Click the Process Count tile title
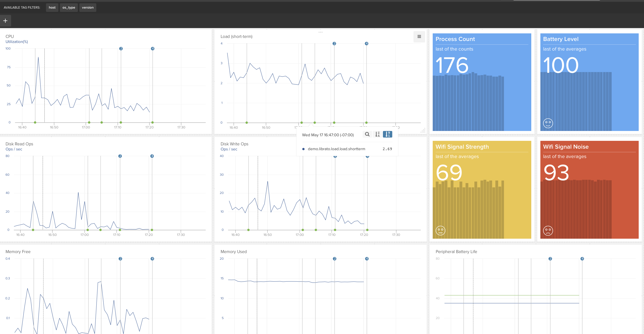 (x=455, y=39)
